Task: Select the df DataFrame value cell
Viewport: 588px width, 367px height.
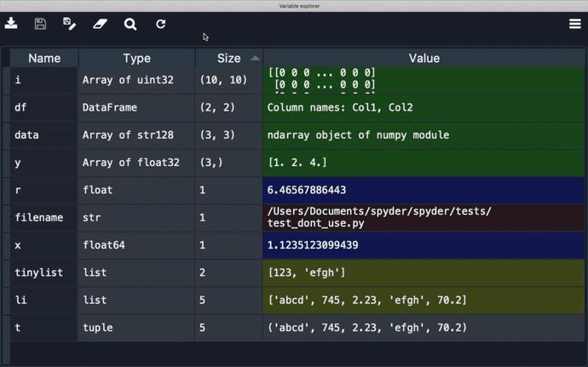Action: [x=424, y=107]
